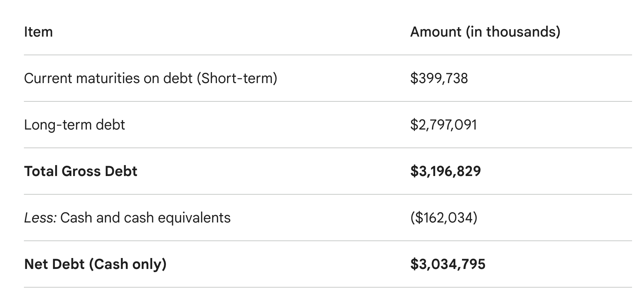Image resolution: width=644 pixels, height=295 pixels.
Task: Click the word equivalents in cash row
Action: pyautogui.click(x=194, y=218)
